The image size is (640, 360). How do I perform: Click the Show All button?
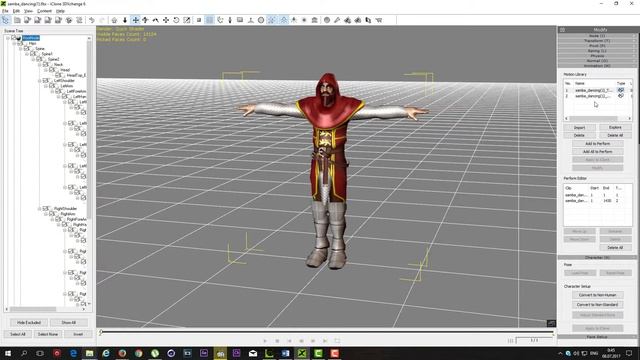(x=69, y=322)
